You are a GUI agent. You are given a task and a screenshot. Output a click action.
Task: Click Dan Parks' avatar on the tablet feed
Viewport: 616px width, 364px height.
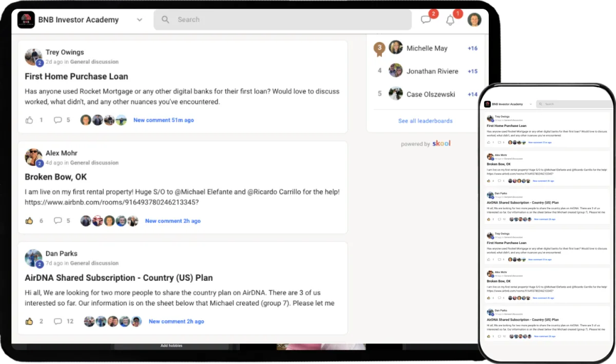click(x=33, y=258)
